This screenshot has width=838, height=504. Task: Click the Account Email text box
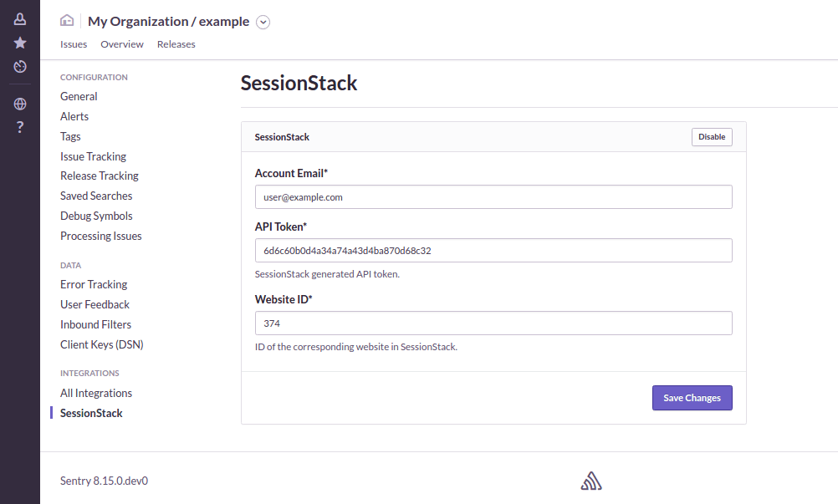(x=493, y=197)
